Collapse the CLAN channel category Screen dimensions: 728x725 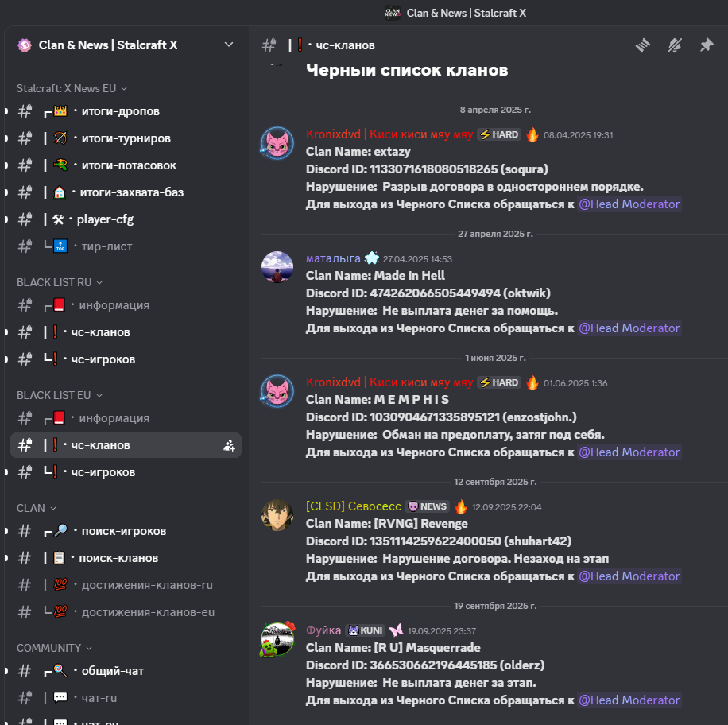pos(37,508)
